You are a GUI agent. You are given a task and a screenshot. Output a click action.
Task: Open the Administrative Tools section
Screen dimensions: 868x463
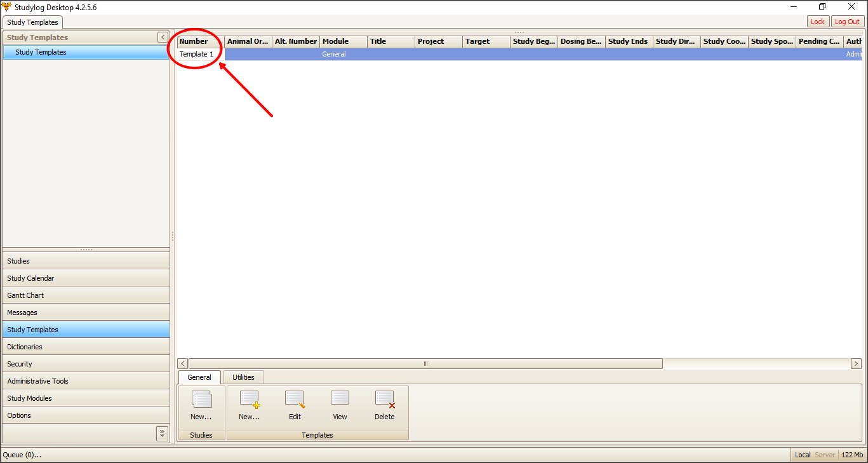[86, 381]
